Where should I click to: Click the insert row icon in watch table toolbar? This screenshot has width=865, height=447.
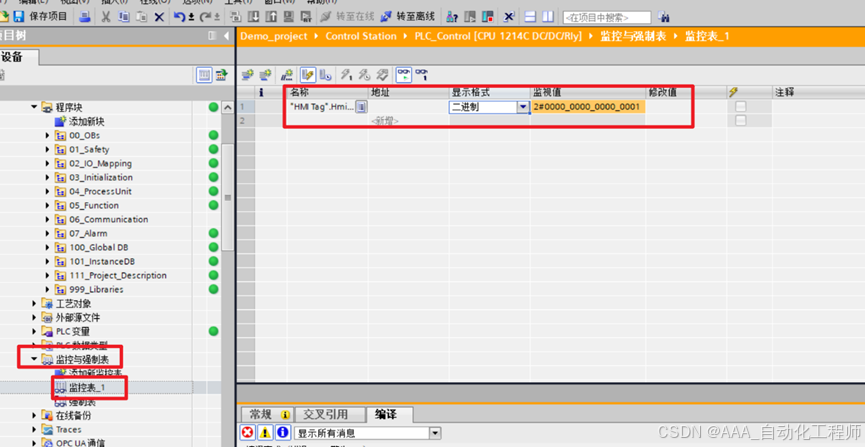point(248,74)
